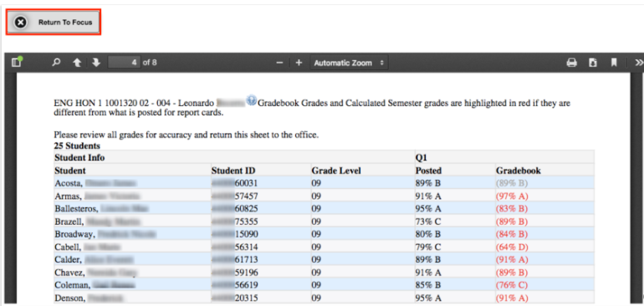The width and height of the screenshot is (644, 306).
Task: Click the Return To Focus button
Action: click(54, 23)
